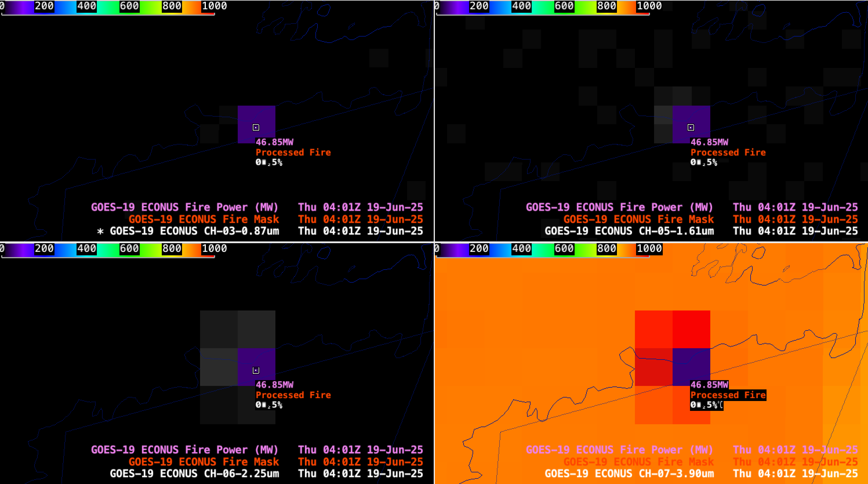Click the CH-03-0.87um timestamp Thu 04:01Z 19-Jun-25
The width and height of the screenshot is (868, 484).
coord(360,231)
